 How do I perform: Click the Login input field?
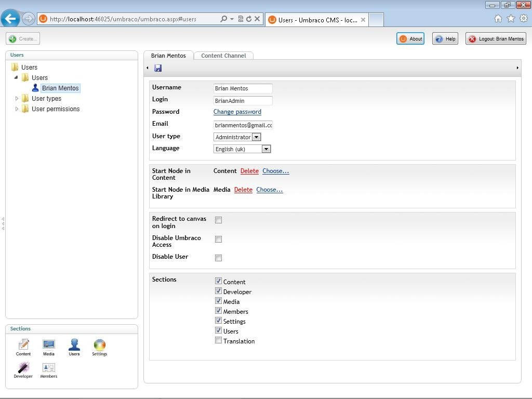(243, 101)
